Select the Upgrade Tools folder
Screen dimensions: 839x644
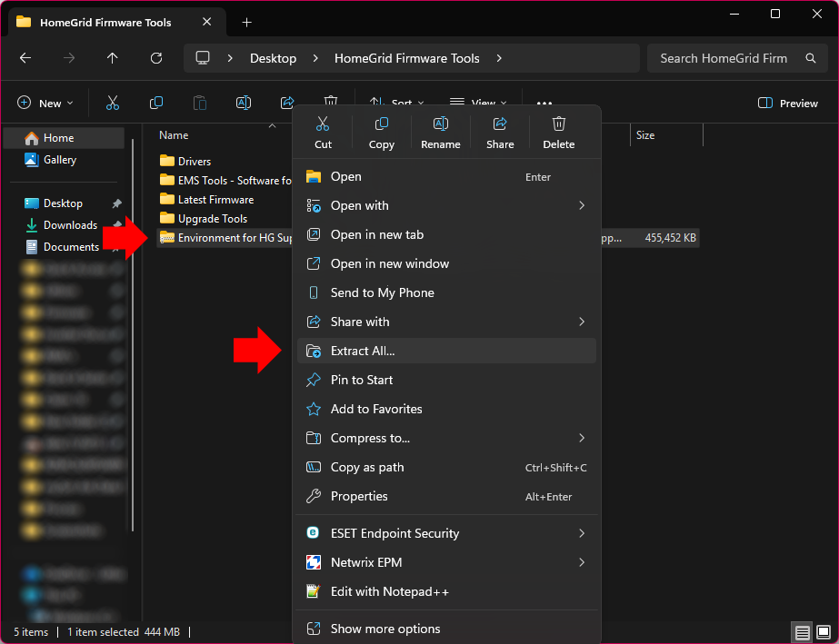pos(204,218)
